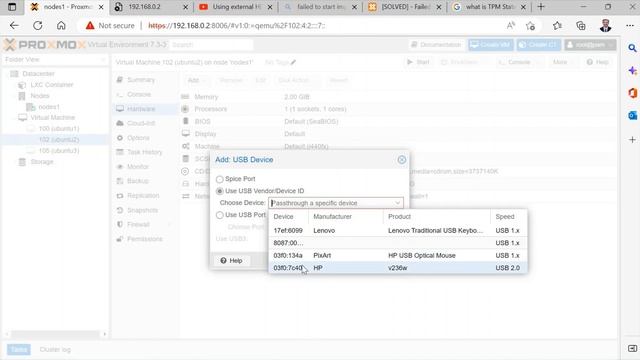640x360 pixels.
Task: Open the Folder View selector
Action: pos(55,60)
